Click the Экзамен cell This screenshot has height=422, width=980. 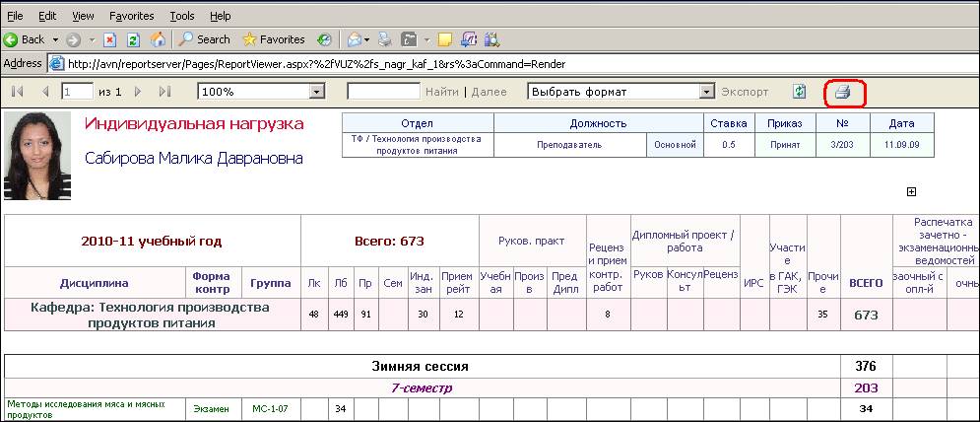pyautogui.click(x=213, y=409)
